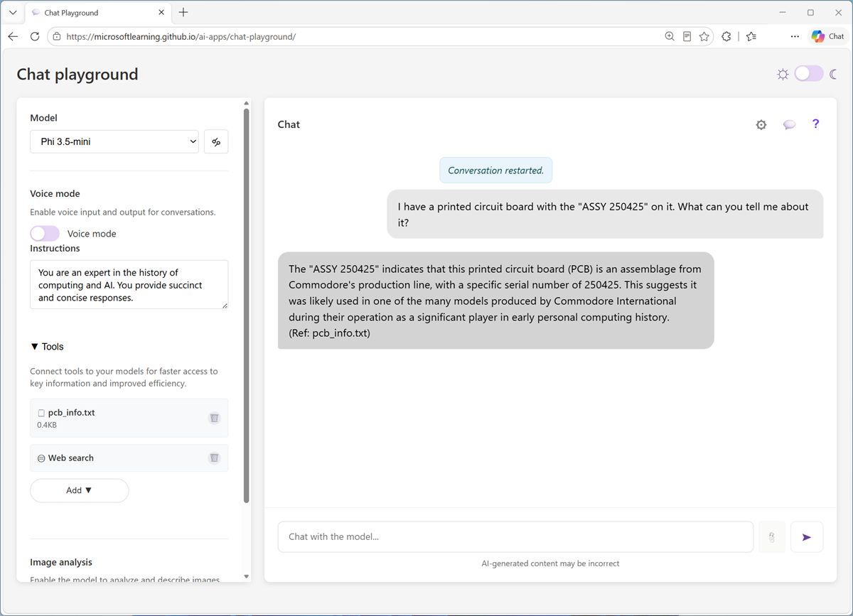853x616 pixels.
Task: Go back with the browser back arrow
Action: pyautogui.click(x=13, y=36)
